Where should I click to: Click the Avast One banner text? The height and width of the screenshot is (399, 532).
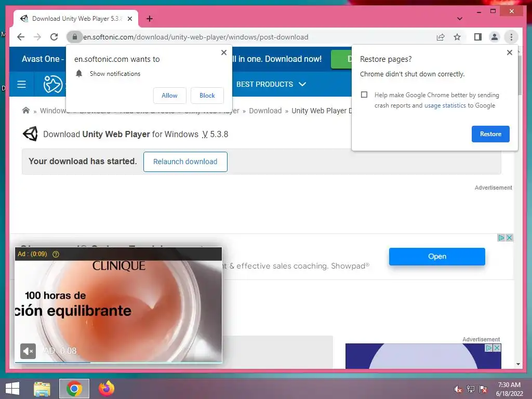point(43,59)
